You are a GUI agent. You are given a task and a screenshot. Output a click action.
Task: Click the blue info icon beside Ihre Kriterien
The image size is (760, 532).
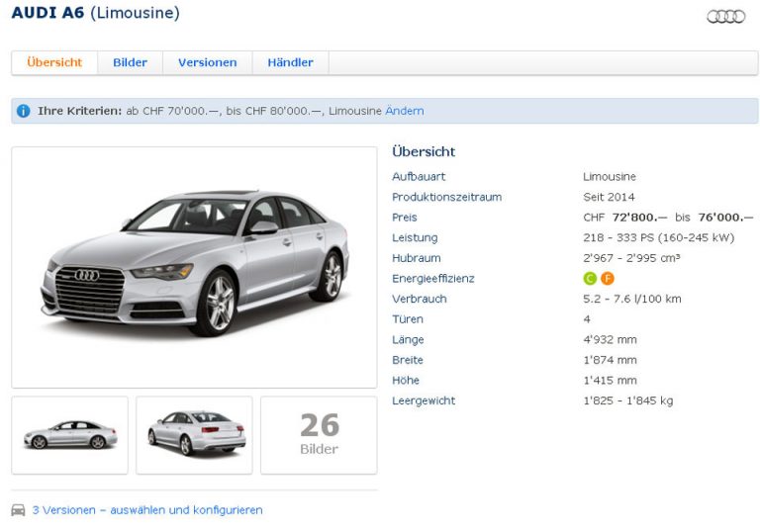24,111
